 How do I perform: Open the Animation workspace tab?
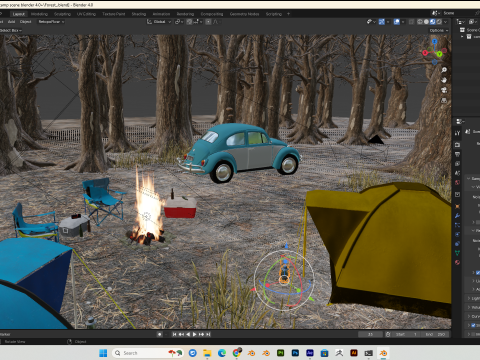coord(161,14)
